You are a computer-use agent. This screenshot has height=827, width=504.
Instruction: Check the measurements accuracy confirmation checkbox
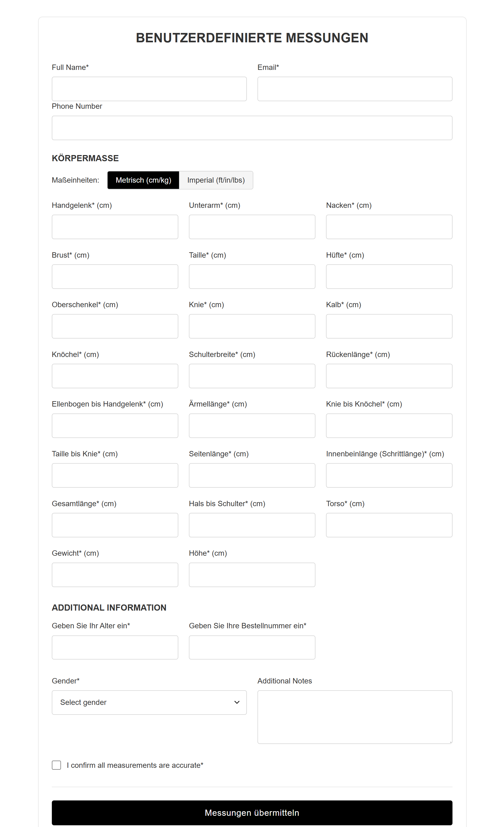tap(57, 765)
